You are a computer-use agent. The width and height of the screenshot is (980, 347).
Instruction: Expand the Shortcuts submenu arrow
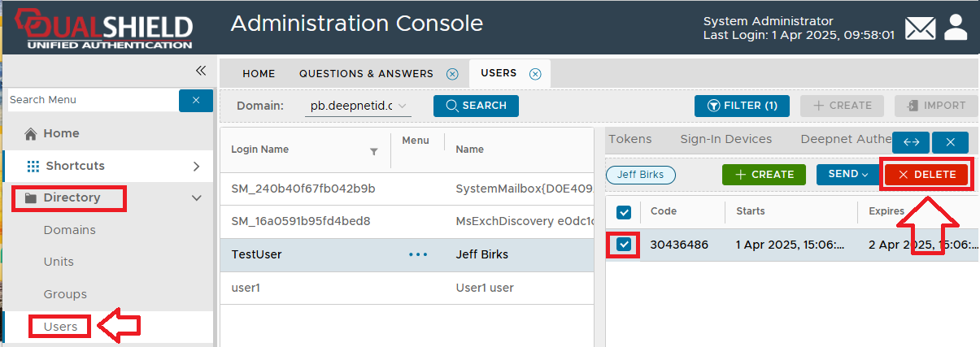(196, 166)
